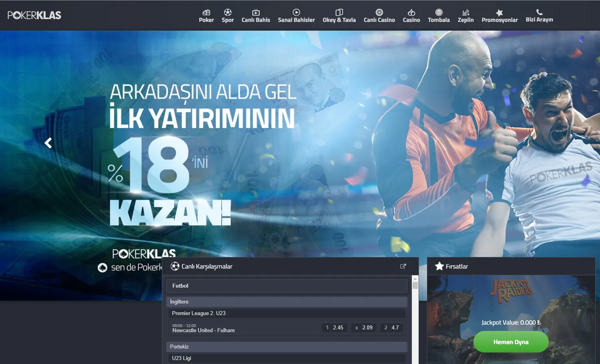The image size is (600, 364).
Task: Open Canlı Casino chip icon
Action: (379, 13)
